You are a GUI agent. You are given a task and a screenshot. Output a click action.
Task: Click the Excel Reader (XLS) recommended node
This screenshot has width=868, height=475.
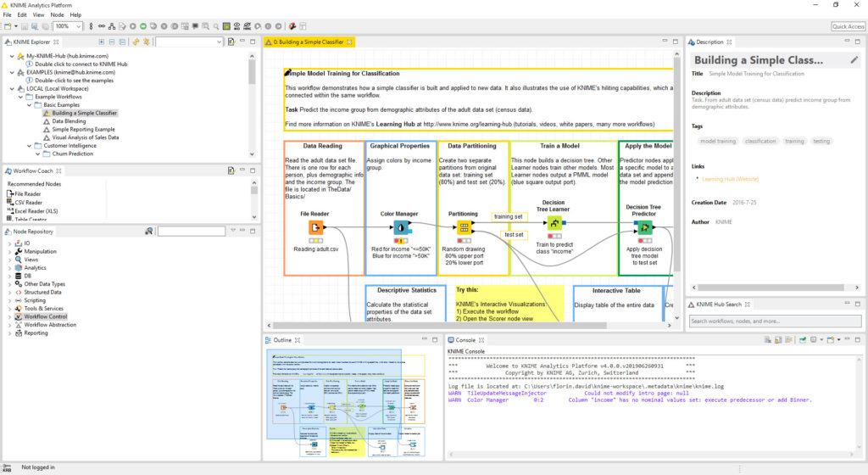32,211
